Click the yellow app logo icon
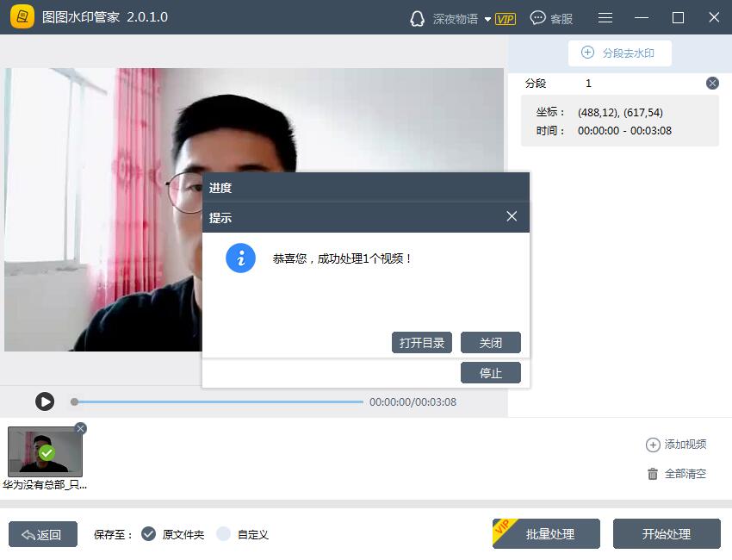Screen dimensions: 732x560 pyautogui.click(x=22, y=17)
